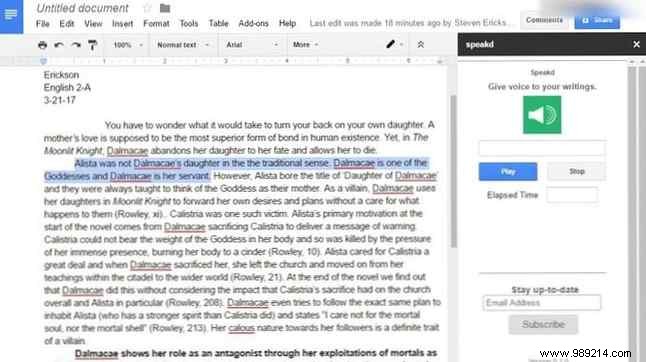Click the italic 'Moonlit Knight' in 'daughters in Moonlit Knight to forward'
Viewport: 646px width, 362px height.
[142, 201]
